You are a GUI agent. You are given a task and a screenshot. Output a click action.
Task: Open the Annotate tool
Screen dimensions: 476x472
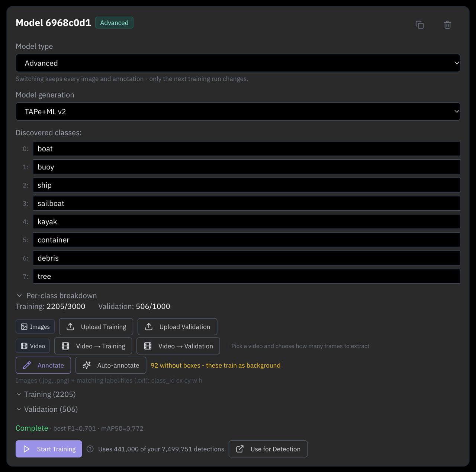pos(43,365)
